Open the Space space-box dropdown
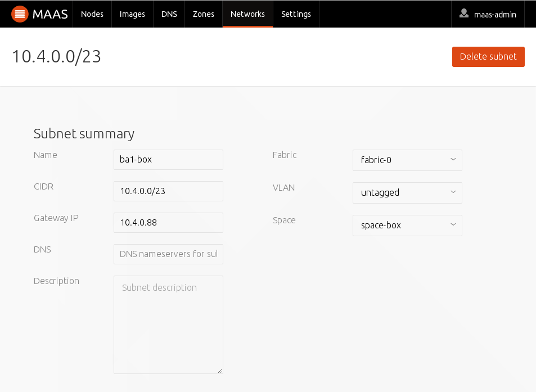The width and height of the screenshot is (536, 392). (407, 225)
